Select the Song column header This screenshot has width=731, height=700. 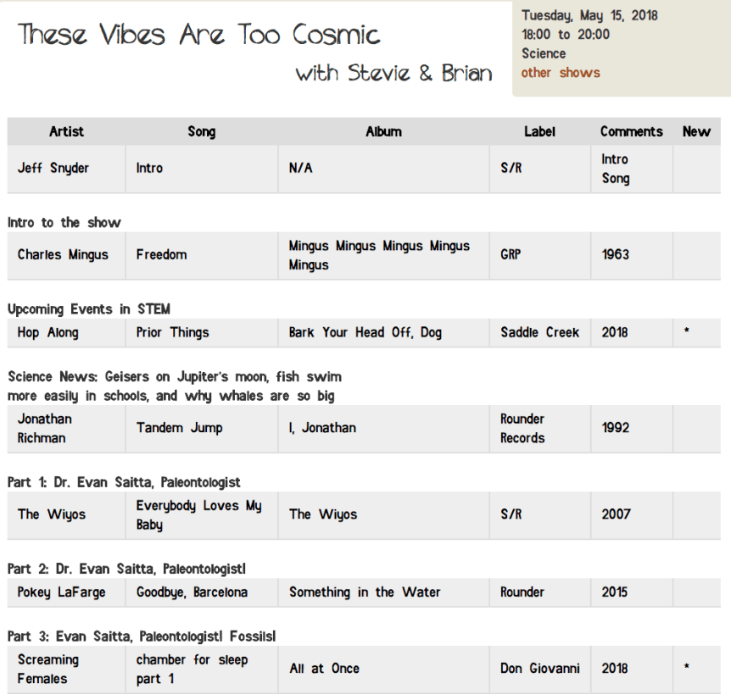[201, 131]
